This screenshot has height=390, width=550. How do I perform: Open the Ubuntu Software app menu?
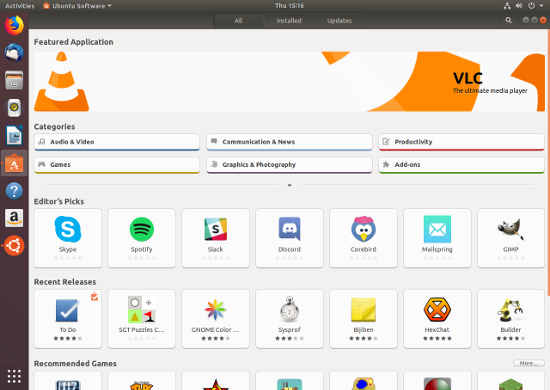(x=77, y=6)
